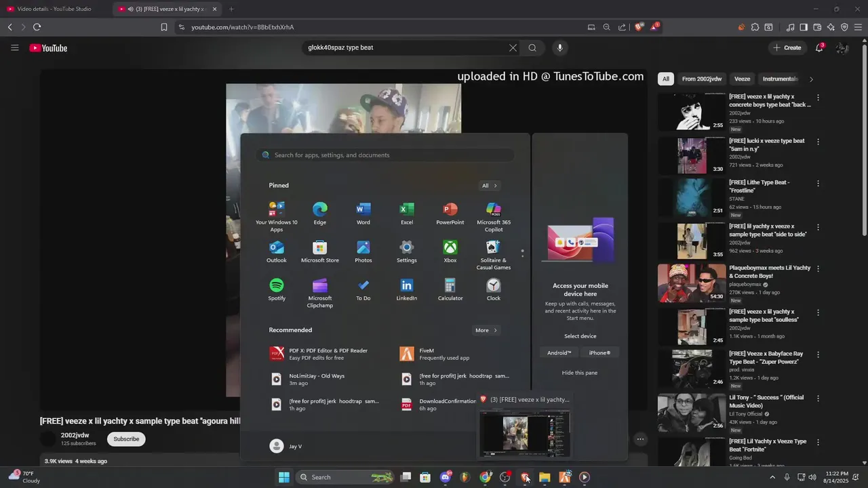Open the To Do app
The height and width of the screenshot is (488, 868).
(x=363, y=289)
